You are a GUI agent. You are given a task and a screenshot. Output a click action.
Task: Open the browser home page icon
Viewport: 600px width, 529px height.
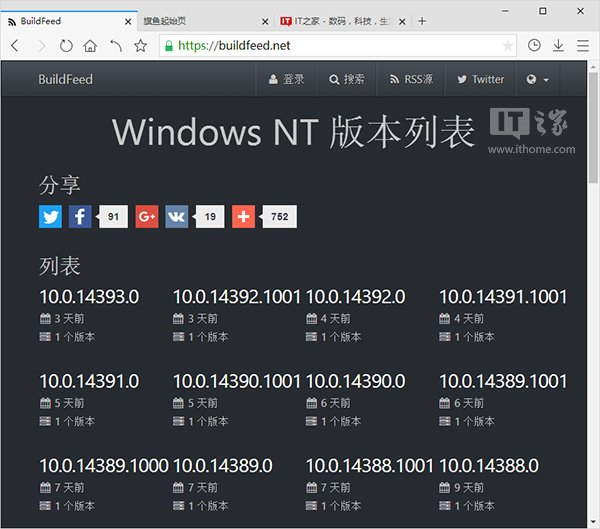point(90,46)
